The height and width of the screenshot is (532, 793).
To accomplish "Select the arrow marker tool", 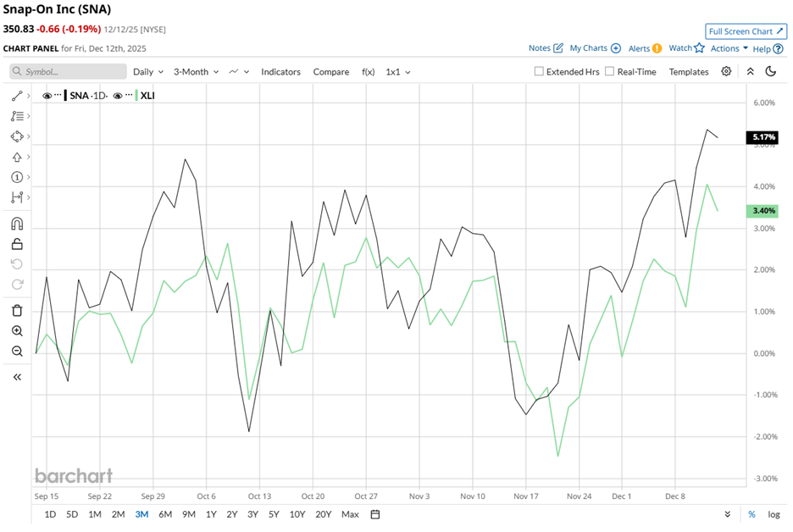I will 17,157.
